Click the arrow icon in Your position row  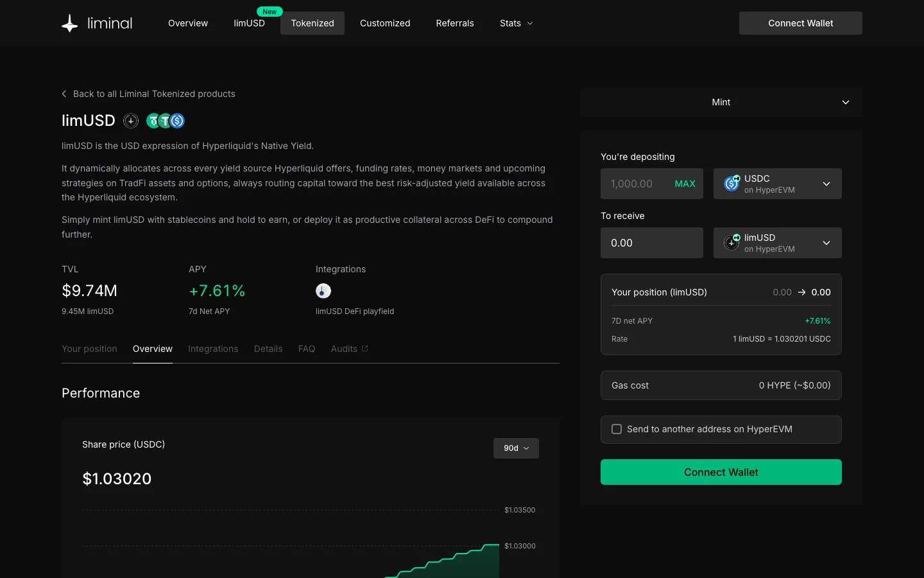(x=801, y=292)
